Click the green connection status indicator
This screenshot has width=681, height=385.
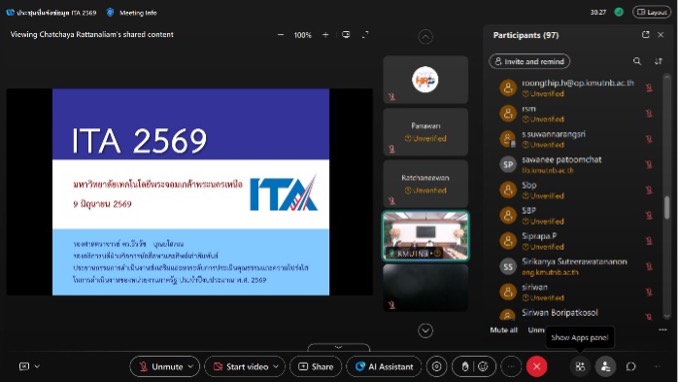pyautogui.click(x=620, y=12)
